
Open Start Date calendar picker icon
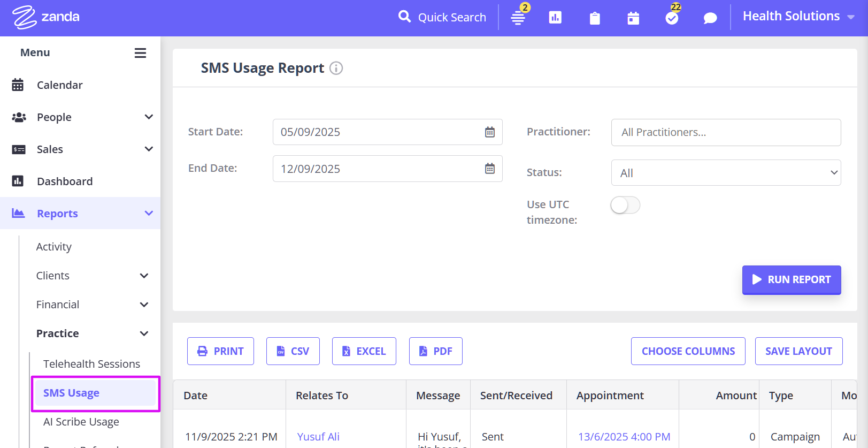(x=489, y=132)
